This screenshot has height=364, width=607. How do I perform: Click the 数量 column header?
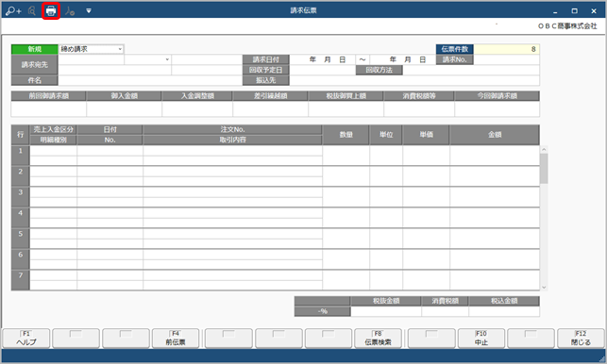(x=346, y=135)
